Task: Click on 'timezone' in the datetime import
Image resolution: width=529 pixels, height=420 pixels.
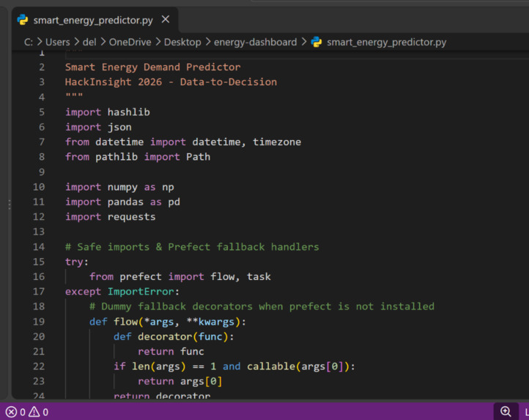Action: (x=277, y=141)
